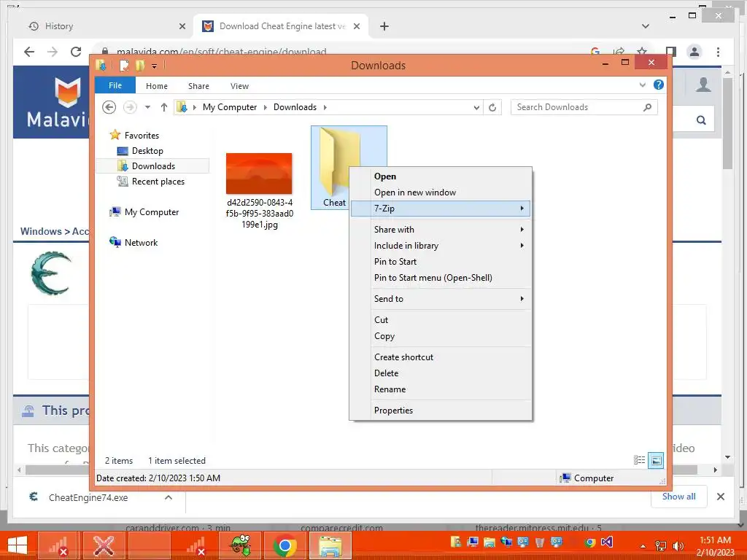Go back in the Downloads explorer window
The image size is (747, 560).
click(x=109, y=107)
